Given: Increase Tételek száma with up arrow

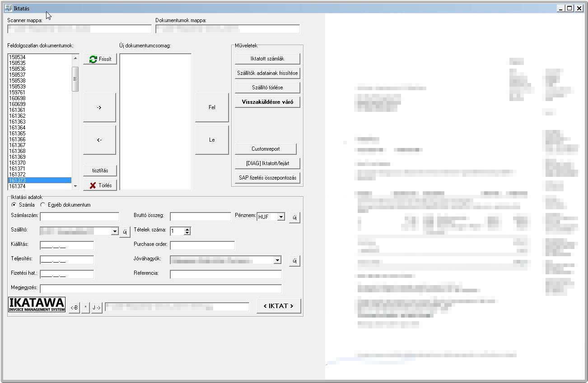Looking at the screenshot, I should pyautogui.click(x=187, y=229).
